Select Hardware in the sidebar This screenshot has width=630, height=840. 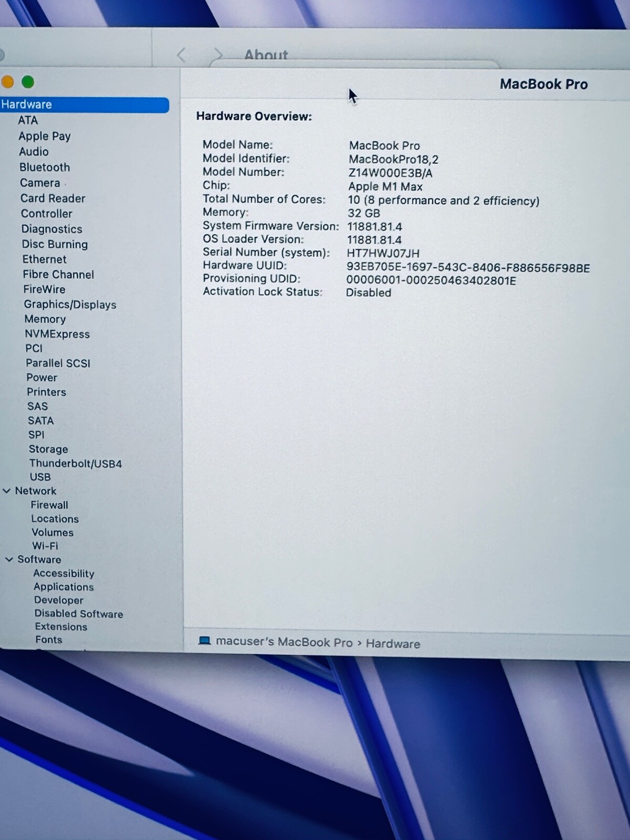coord(84,104)
